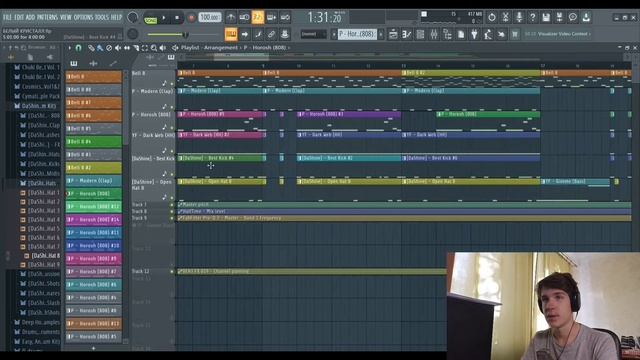Click the Save project floppy icon
The width and height of the screenshot is (640, 360).
pyautogui.click(x=546, y=17)
